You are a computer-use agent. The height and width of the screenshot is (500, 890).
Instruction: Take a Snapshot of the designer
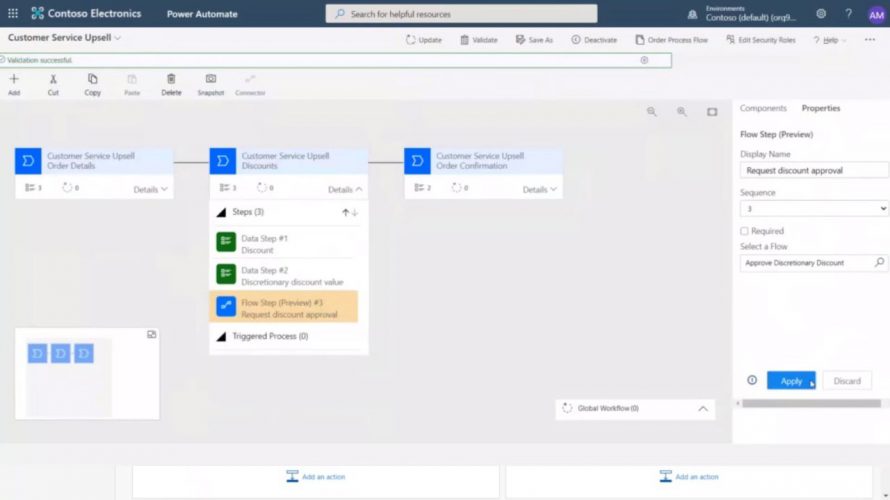point(211,85)
